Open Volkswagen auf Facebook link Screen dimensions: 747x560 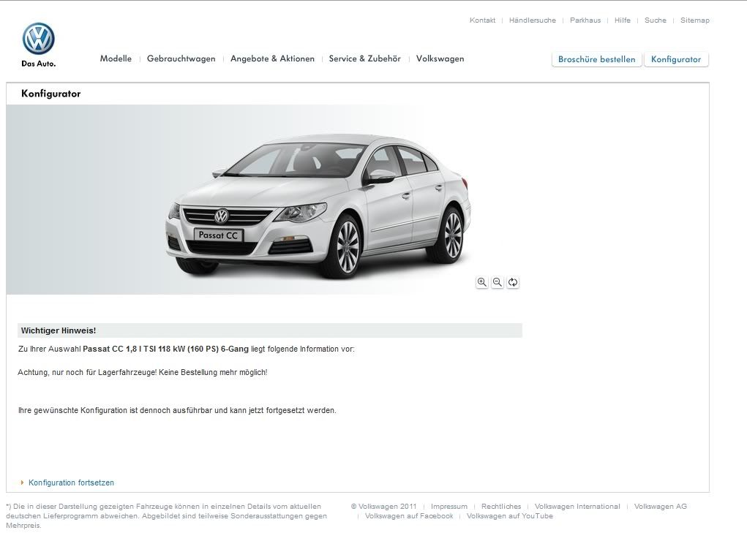click(x=409, y=515)
